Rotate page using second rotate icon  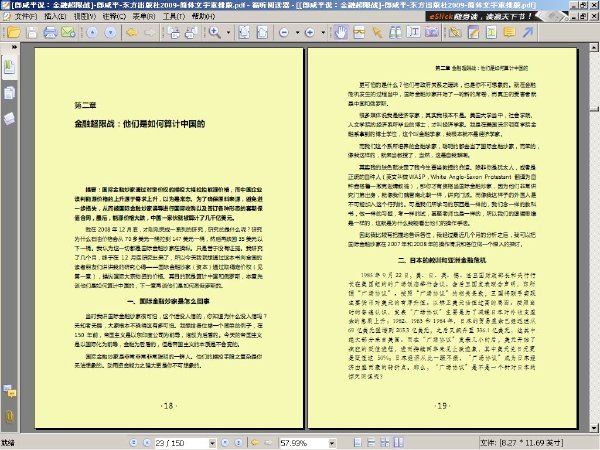(262, 33)
